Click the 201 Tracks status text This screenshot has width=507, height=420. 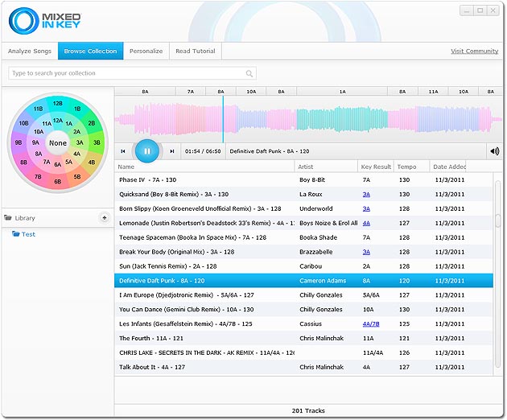(308, 410)
